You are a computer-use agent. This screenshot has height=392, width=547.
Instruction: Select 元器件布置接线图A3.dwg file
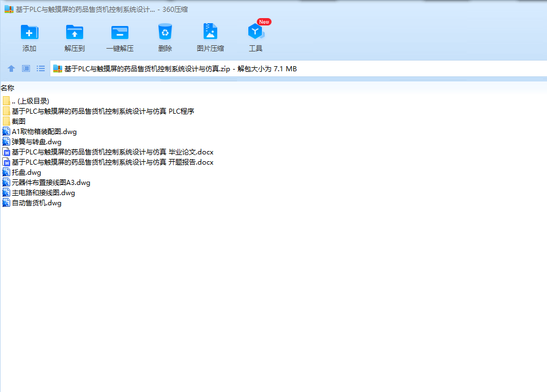coord(46,182)
